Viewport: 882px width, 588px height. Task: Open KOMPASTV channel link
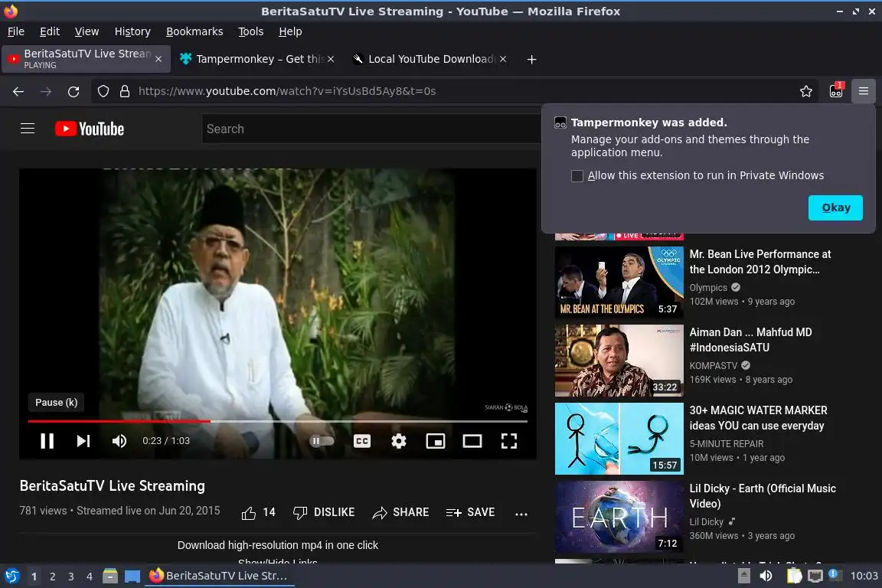tap(714, 366)
